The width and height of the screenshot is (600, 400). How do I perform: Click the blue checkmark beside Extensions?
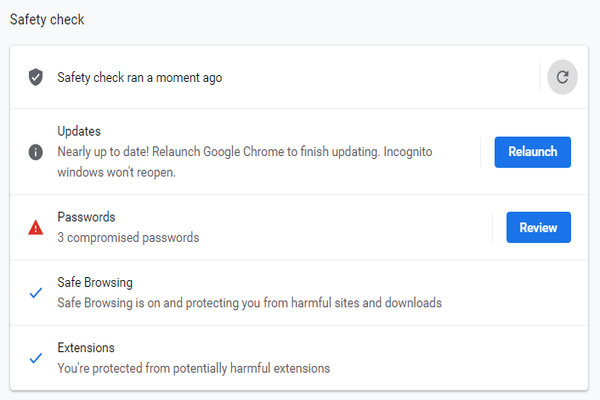[x=36, y=358]
